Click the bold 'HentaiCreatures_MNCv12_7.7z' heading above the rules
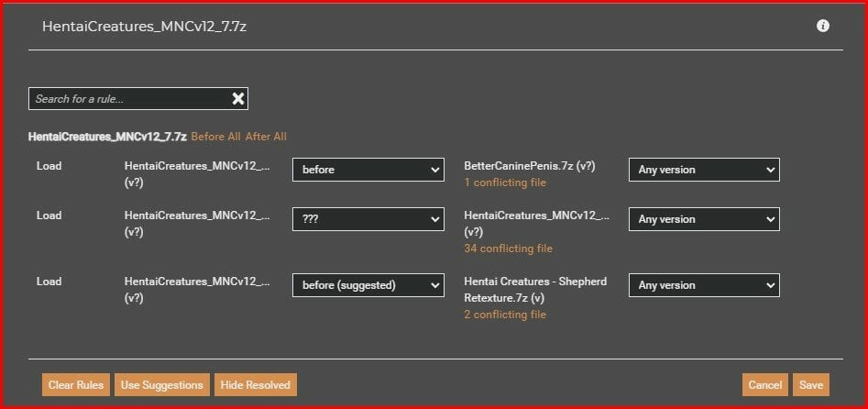 click(107, 137)
